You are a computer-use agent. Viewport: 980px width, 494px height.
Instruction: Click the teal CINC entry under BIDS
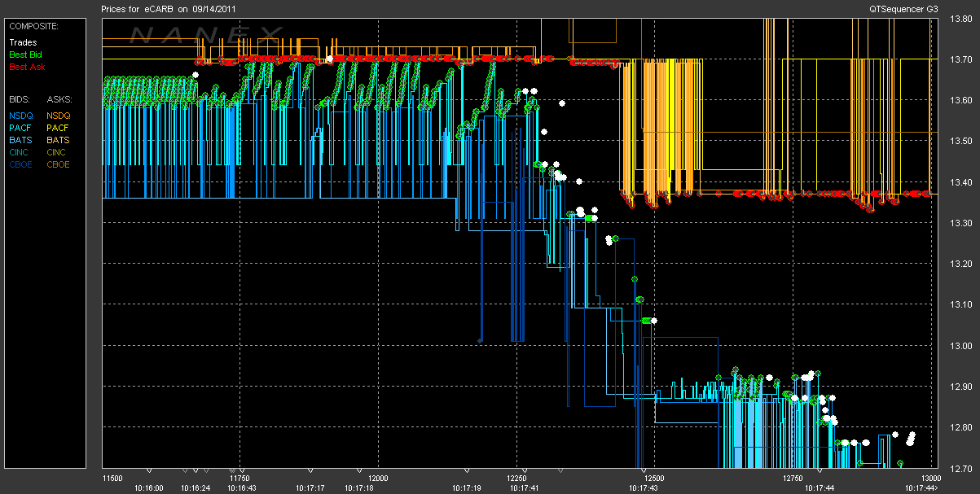(20, 152)
